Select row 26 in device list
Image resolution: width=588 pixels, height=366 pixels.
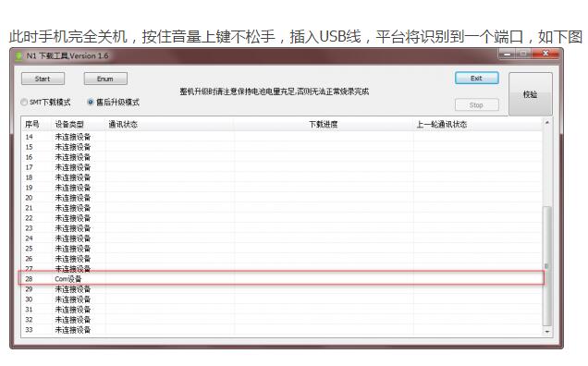(281, 259)
